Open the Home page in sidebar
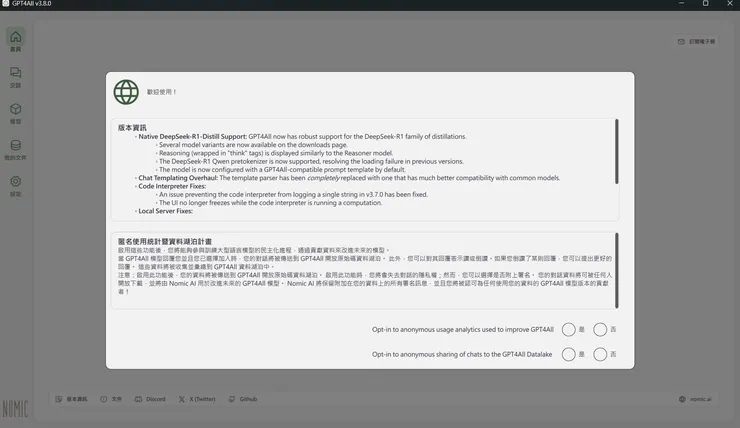The height and width of the screenshot is (428, 740). point(16,41)
